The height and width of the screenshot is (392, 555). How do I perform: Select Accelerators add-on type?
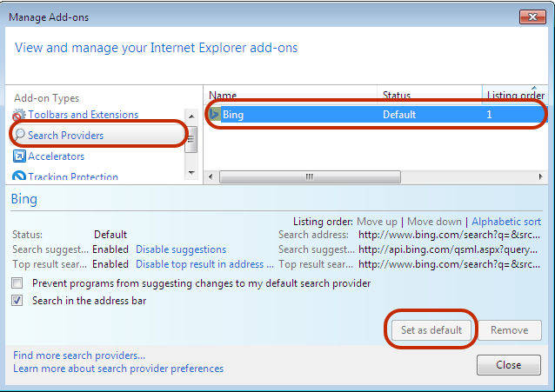click(56, 156)
